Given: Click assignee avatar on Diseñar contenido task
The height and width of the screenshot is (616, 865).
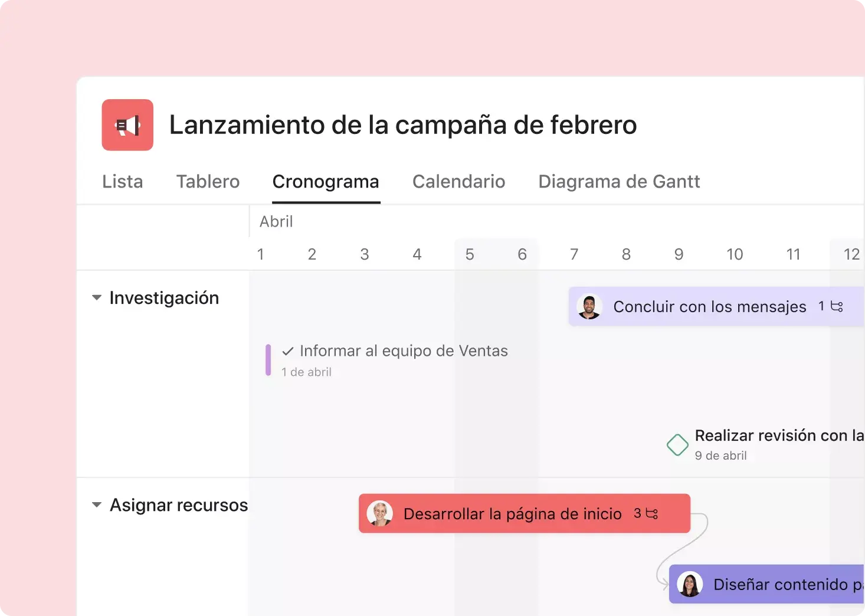Looking at the screenshot, I should click(x=689, y=584).
